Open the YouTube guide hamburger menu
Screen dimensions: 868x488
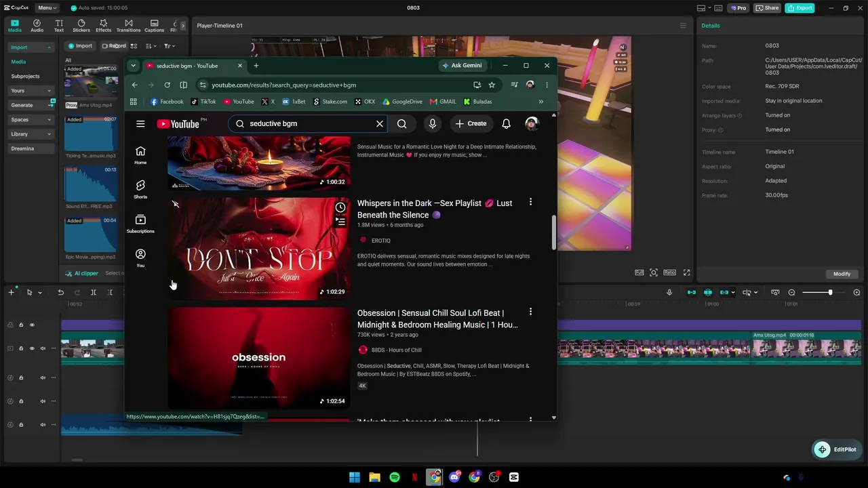(140, 124)
